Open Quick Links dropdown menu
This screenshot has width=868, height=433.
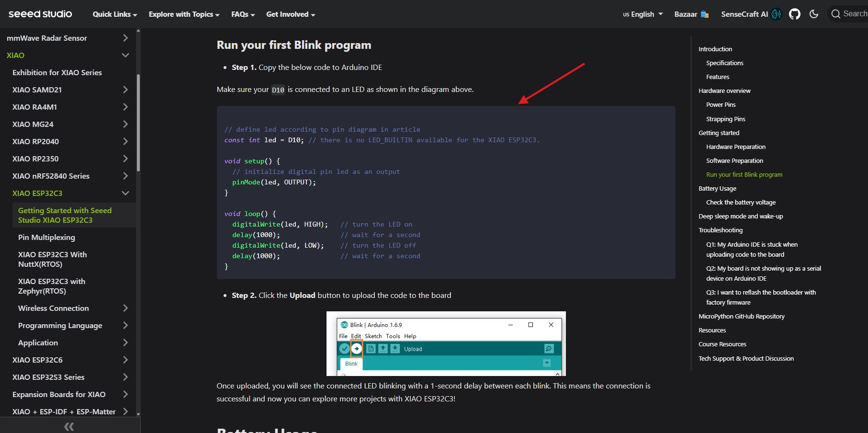point(115,14)
